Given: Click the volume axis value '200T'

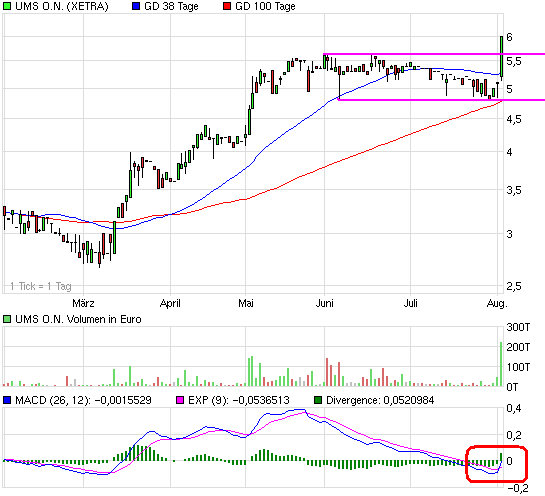Looking at the screenshot, I should (x=518, y=347).
